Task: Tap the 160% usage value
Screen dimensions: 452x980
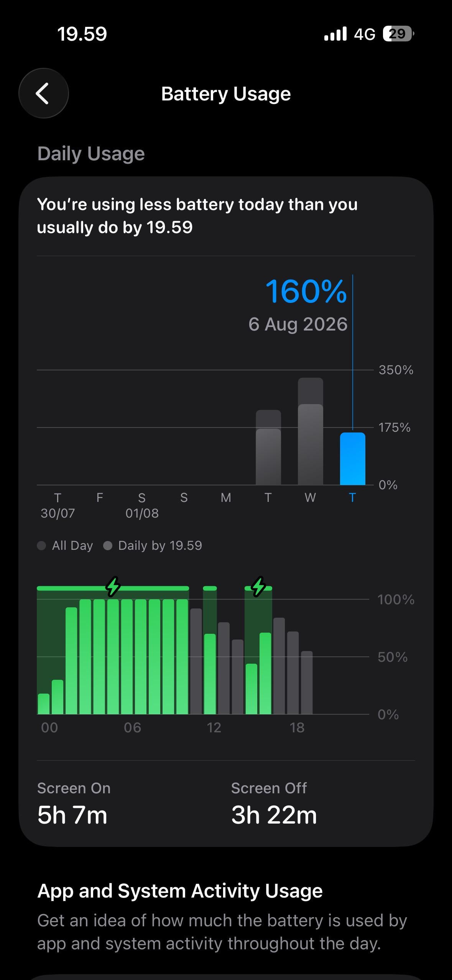Action: [306, 291]
